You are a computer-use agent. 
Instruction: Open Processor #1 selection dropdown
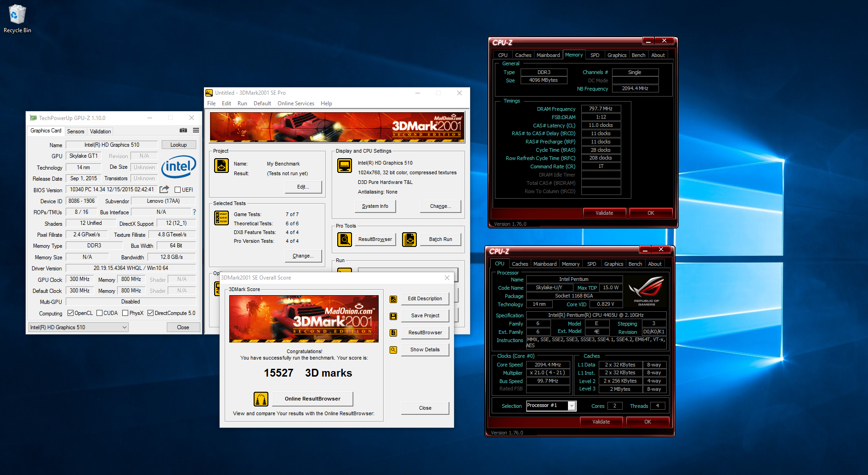coord(551,406)
